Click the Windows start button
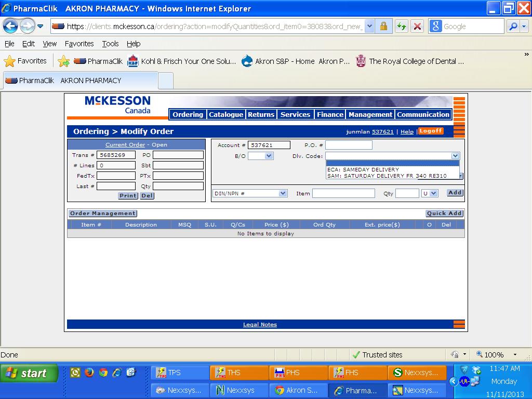Screen dimensions: 532x399 point(29,373)
